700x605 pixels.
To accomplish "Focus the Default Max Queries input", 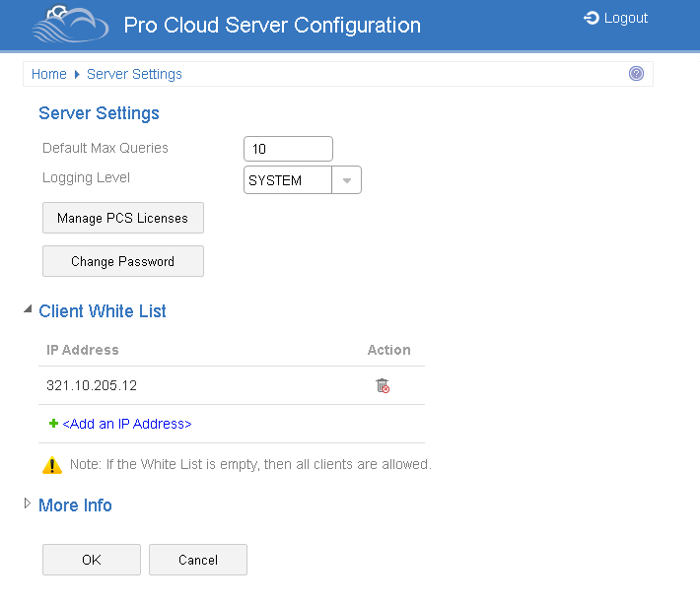I will point(289,149).
